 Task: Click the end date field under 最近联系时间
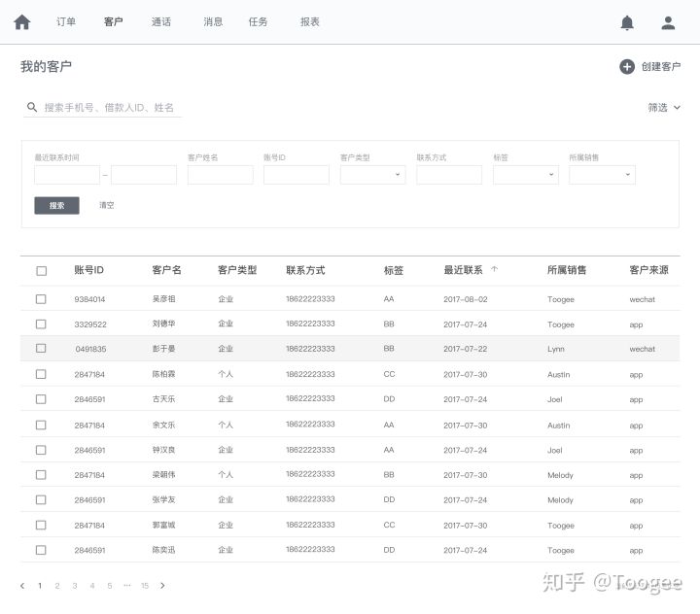click(x=144, y=175)
